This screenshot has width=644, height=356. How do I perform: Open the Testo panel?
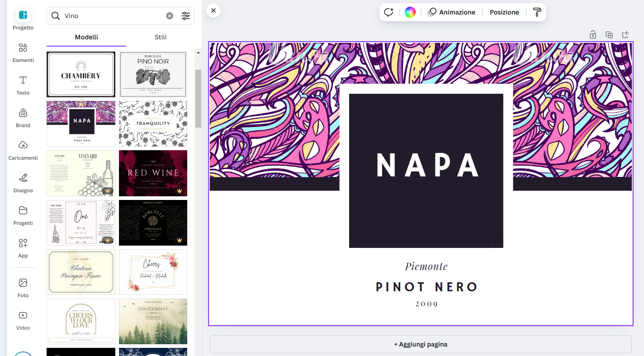(23, 85)
